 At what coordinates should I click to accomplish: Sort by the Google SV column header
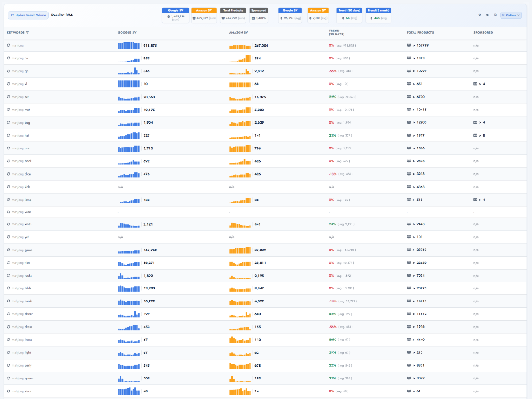coord(127,32)
